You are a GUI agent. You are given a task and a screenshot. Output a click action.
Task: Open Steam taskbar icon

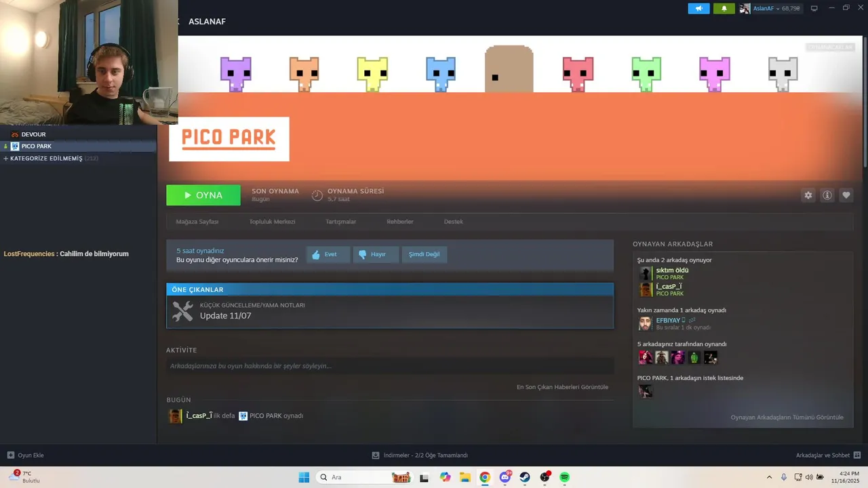(525, 477)
